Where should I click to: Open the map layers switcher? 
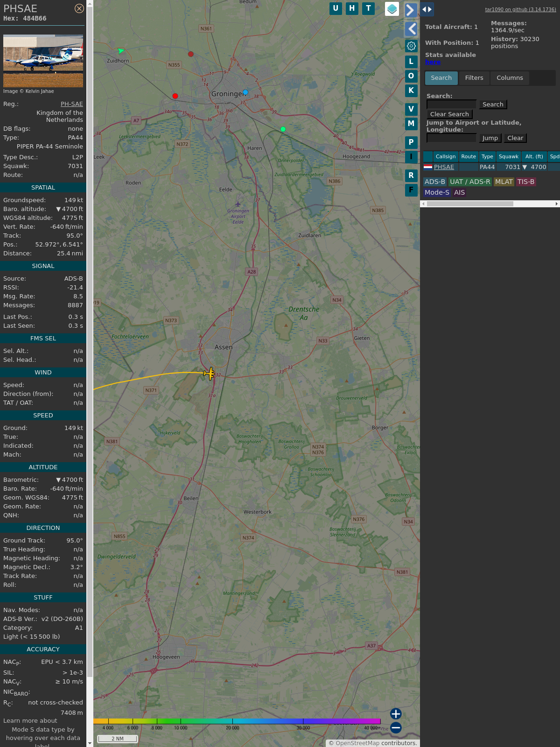392,9
